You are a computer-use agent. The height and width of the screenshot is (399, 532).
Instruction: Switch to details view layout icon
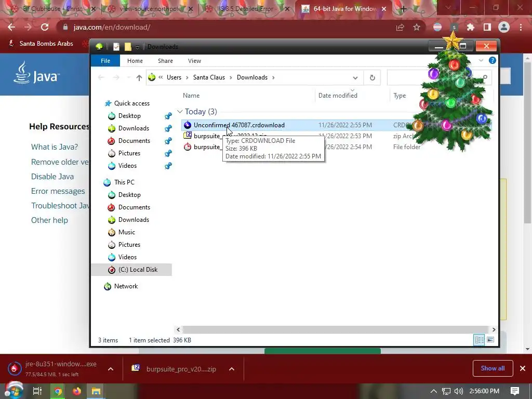479,340
